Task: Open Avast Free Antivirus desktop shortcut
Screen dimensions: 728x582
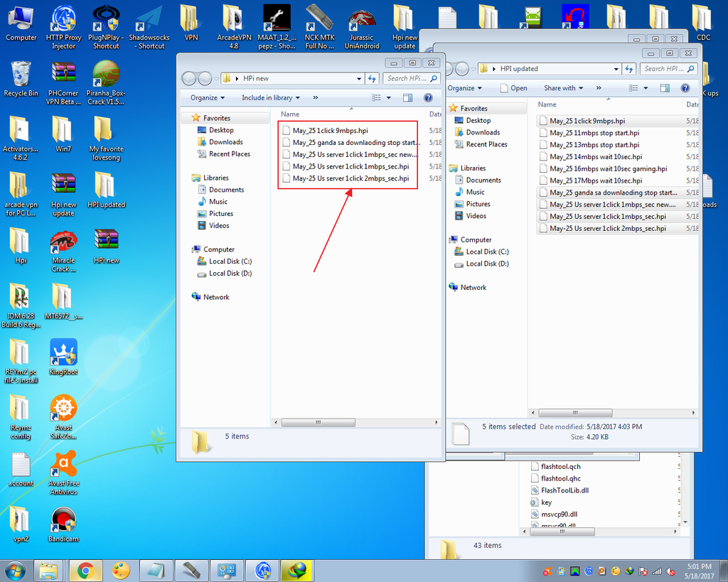Action: (x=63, y=465)
